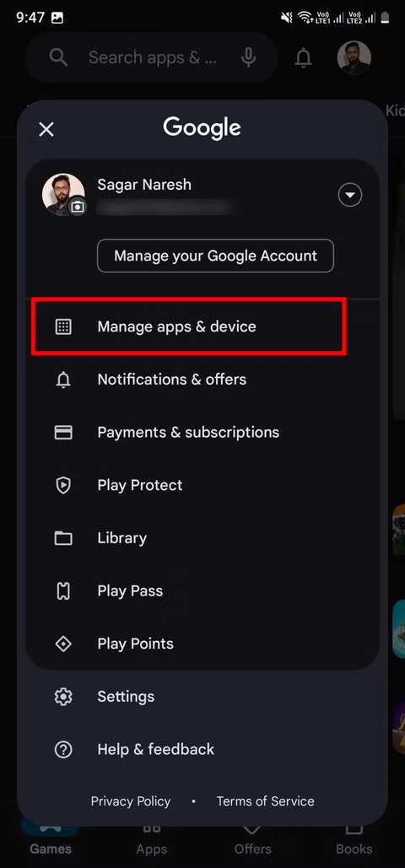Switch to the Offers bottom tab

(x=252, y=840)
